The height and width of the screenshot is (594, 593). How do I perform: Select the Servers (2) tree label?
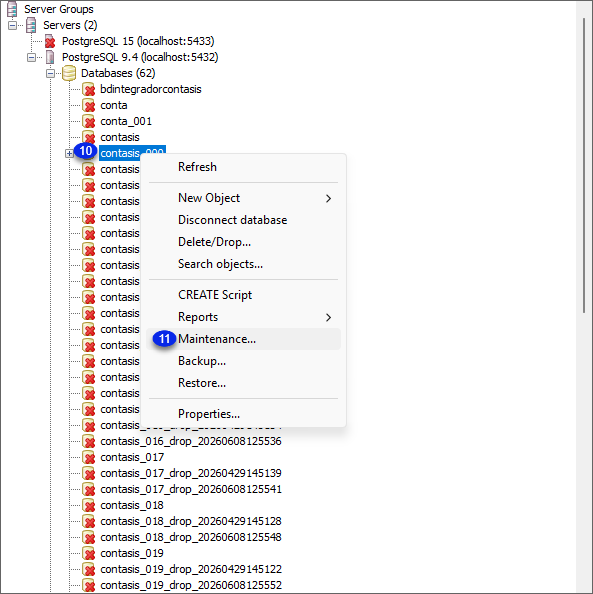pyautogui.click(x=70, y=25)
